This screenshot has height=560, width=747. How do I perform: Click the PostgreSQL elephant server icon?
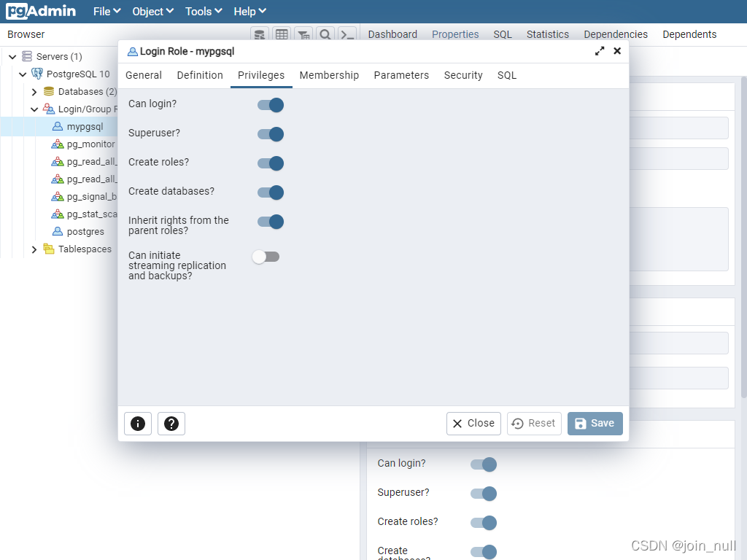coord(37,74)
